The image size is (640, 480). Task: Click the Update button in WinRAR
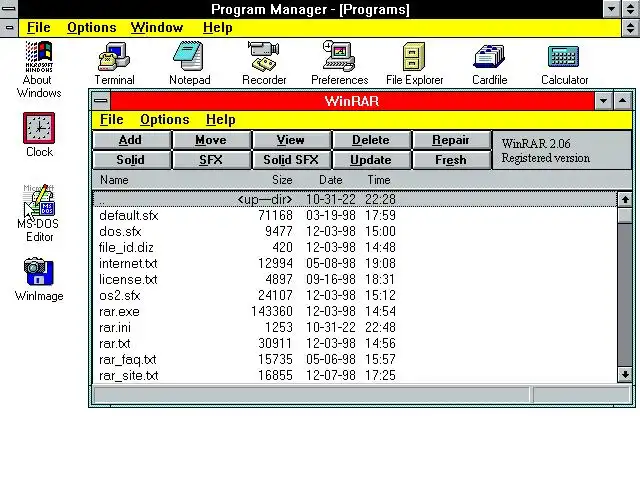coord(371,160)
